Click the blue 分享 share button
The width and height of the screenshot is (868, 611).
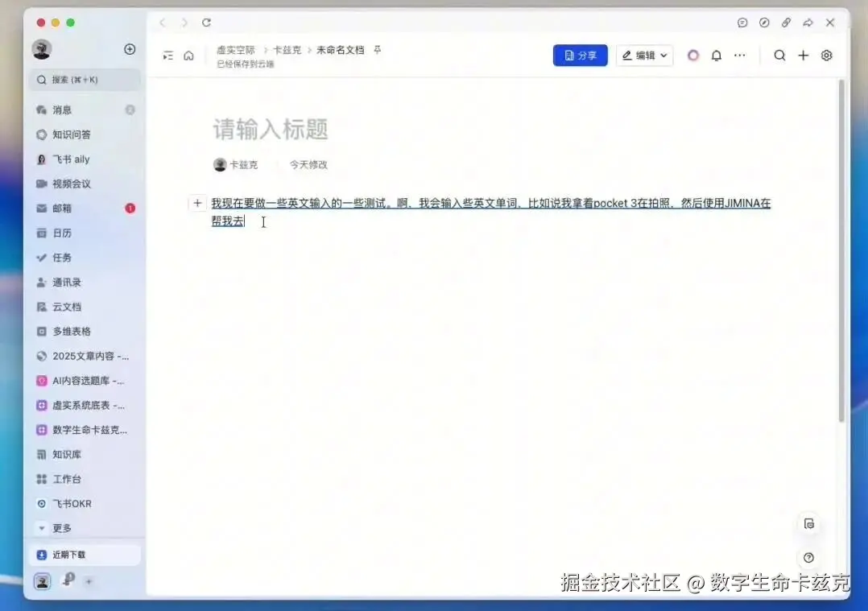click(x=580, y=56)
